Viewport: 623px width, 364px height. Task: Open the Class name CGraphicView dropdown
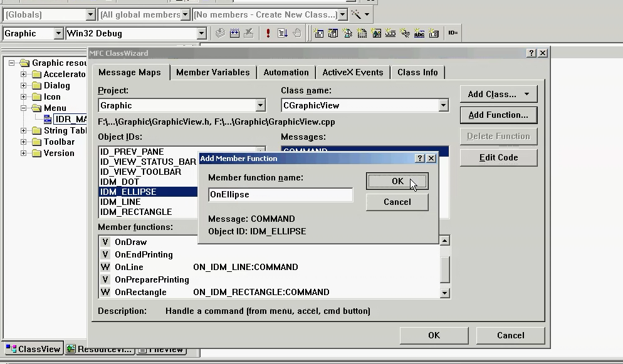(x=443, y=105)
